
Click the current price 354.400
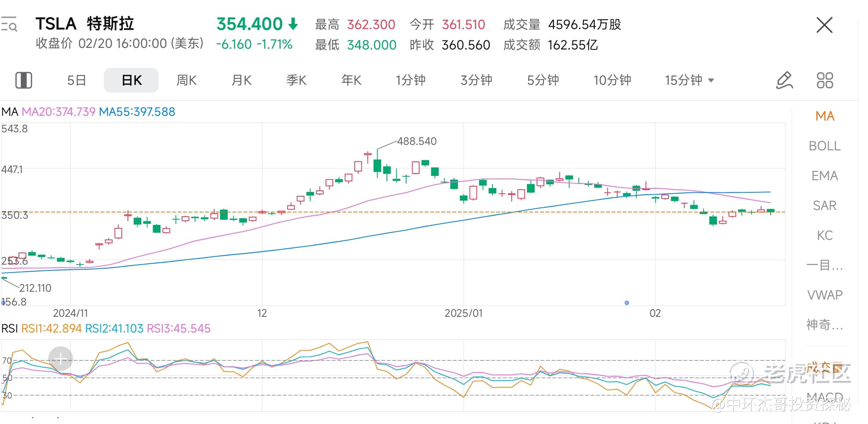tap(250, 24)
